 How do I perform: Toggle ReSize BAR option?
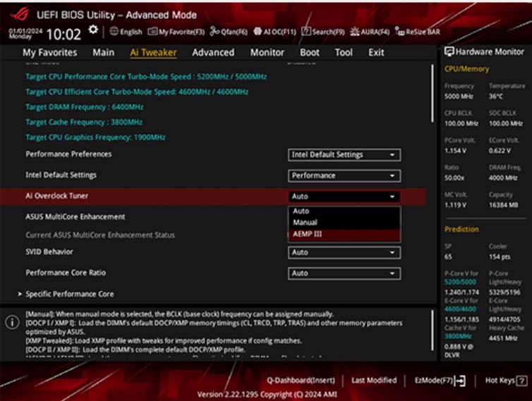[419, 32]
